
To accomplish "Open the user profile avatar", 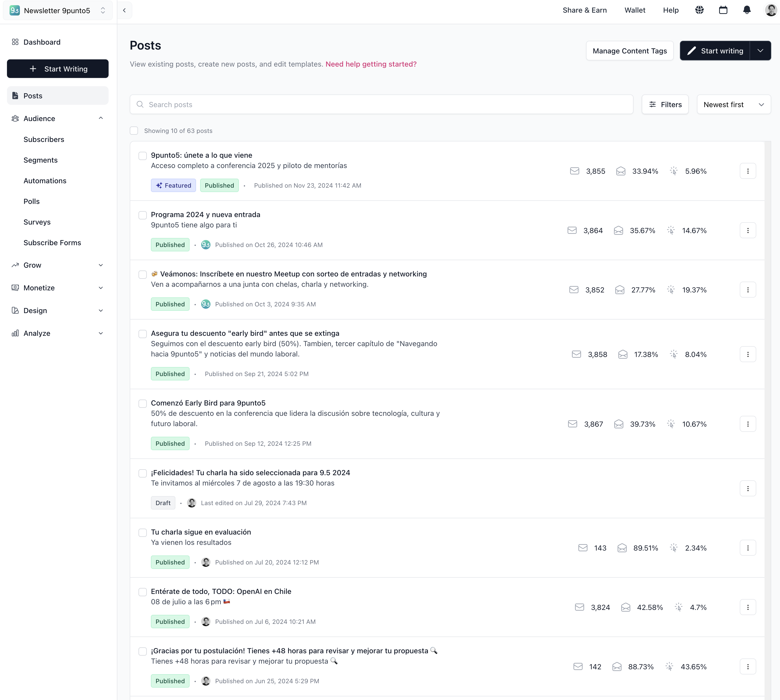I will point(770,10).
